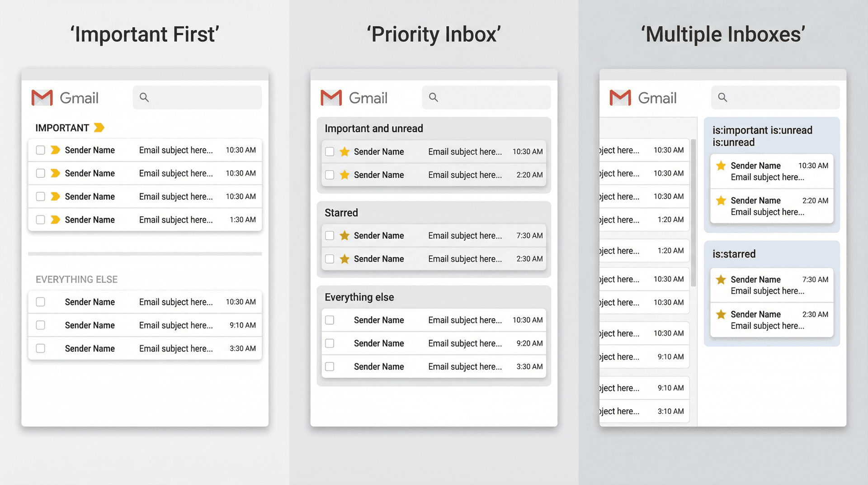Click the importance marker beside IMPORTANT heading
Screen dimensions: 868x485
click(99, 128)
